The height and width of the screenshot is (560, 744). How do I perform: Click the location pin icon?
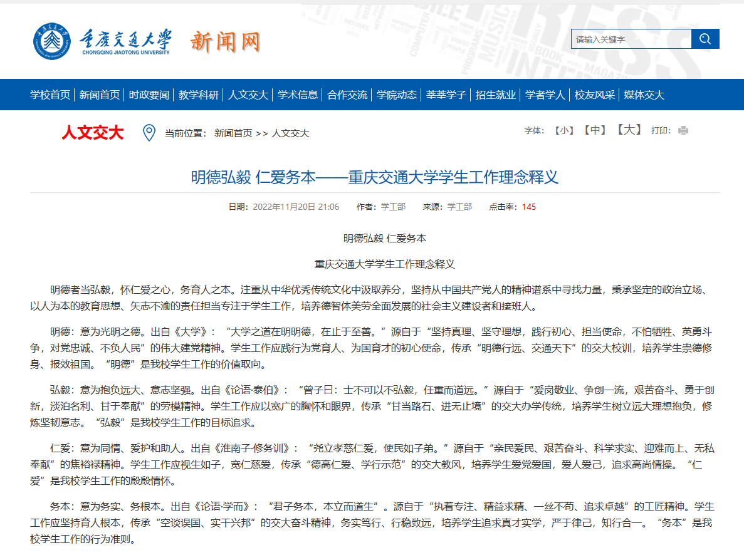tap(149, 133)
